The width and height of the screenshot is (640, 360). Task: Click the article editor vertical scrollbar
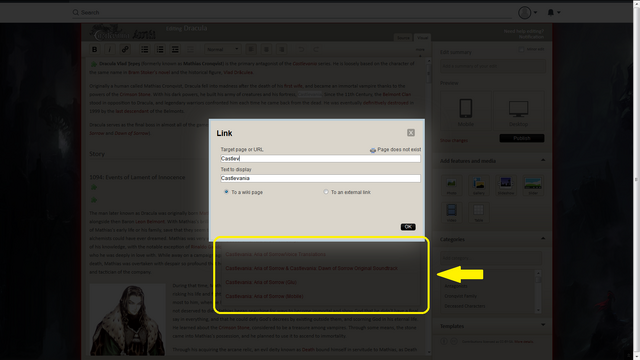(x=428, y=206)
